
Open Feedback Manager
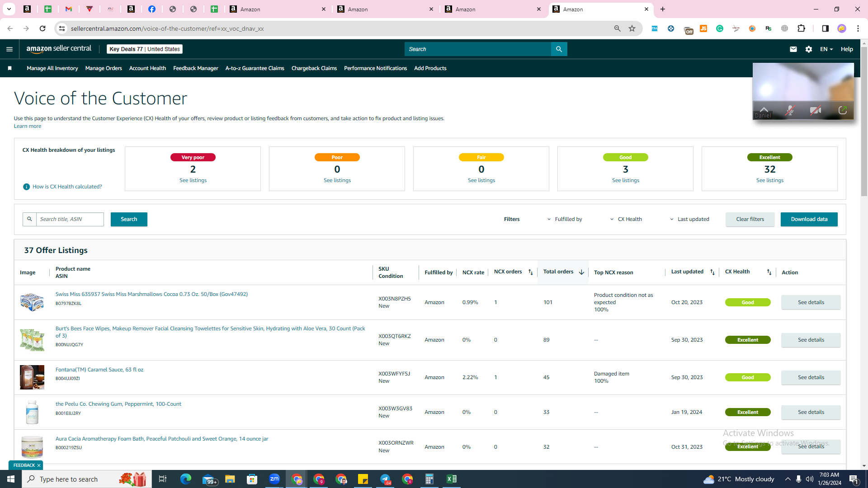196,68
